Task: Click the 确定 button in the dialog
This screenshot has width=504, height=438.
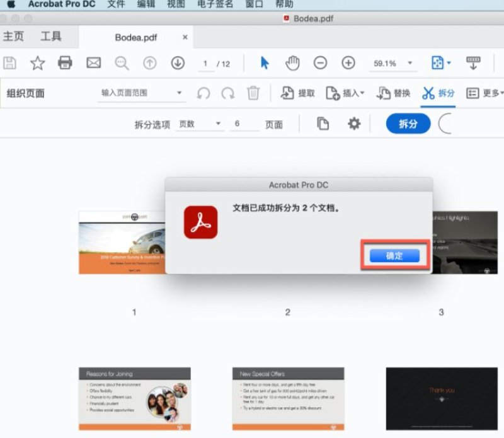Action: pos(394,256)
